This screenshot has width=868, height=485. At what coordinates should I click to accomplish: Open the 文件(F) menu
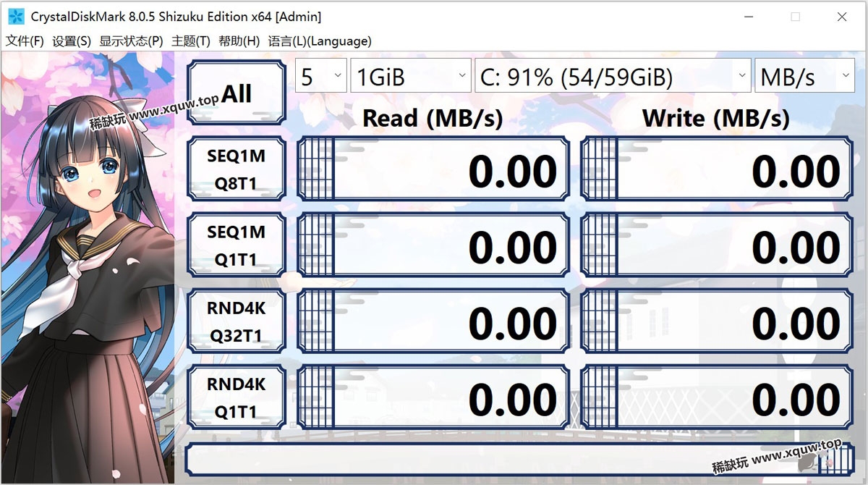25,41
